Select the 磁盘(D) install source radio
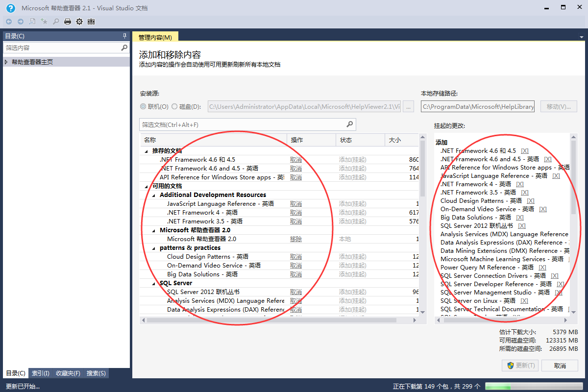The width and height of the screenshot is (588, 392). 174,106
